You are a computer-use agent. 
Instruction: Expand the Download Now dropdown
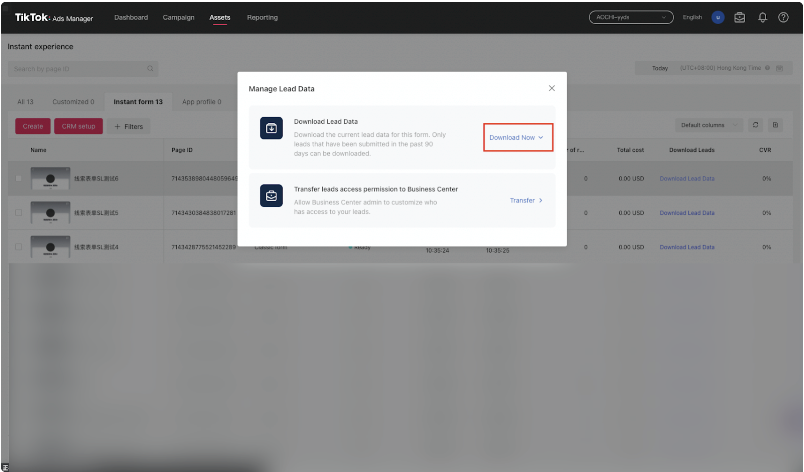pos(517,137)
